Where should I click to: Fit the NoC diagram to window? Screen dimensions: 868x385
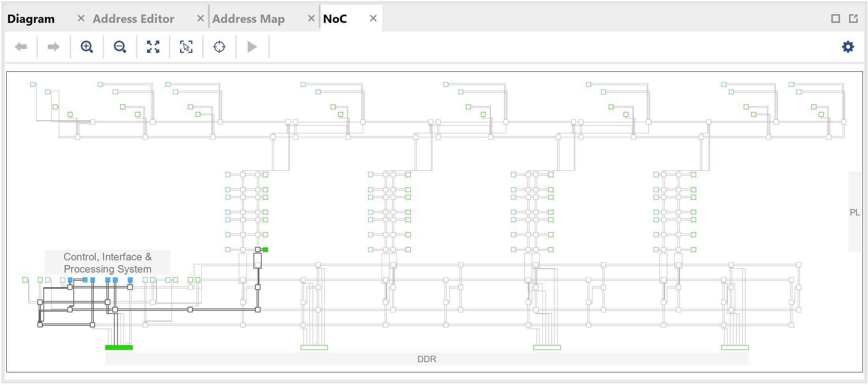click(x=153, y=47)
